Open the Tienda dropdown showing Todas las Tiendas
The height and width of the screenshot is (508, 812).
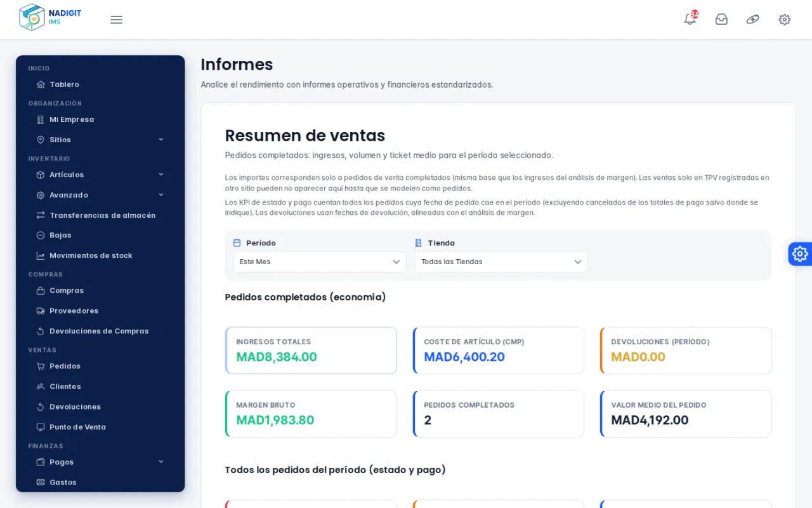click(x=501, y=262)
